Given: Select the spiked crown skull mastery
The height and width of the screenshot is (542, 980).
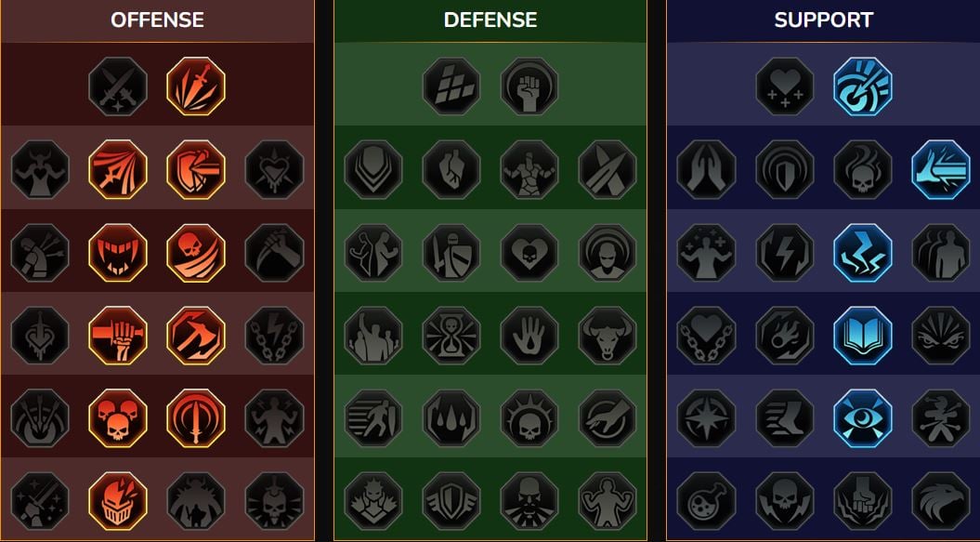Looking at the screenshot, I should click(529, 418).
